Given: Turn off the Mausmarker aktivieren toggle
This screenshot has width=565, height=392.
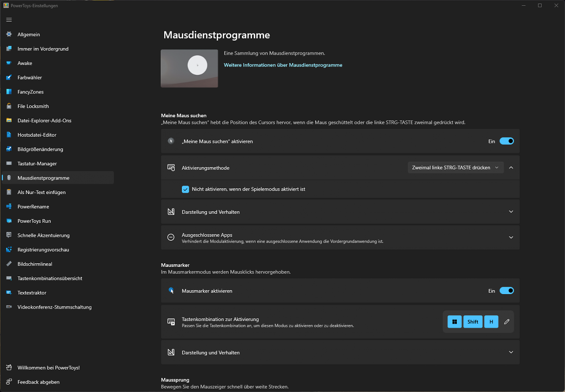Looking at the screenshot, I should coord(507,291).
